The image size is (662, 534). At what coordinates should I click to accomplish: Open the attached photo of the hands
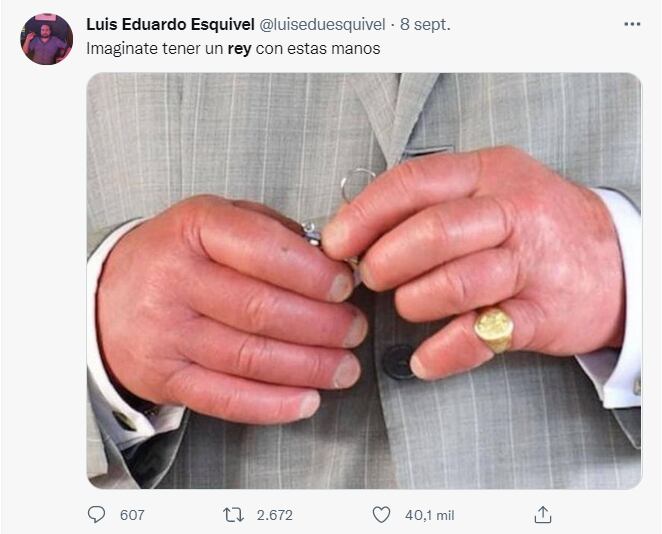tap(364, 281)
